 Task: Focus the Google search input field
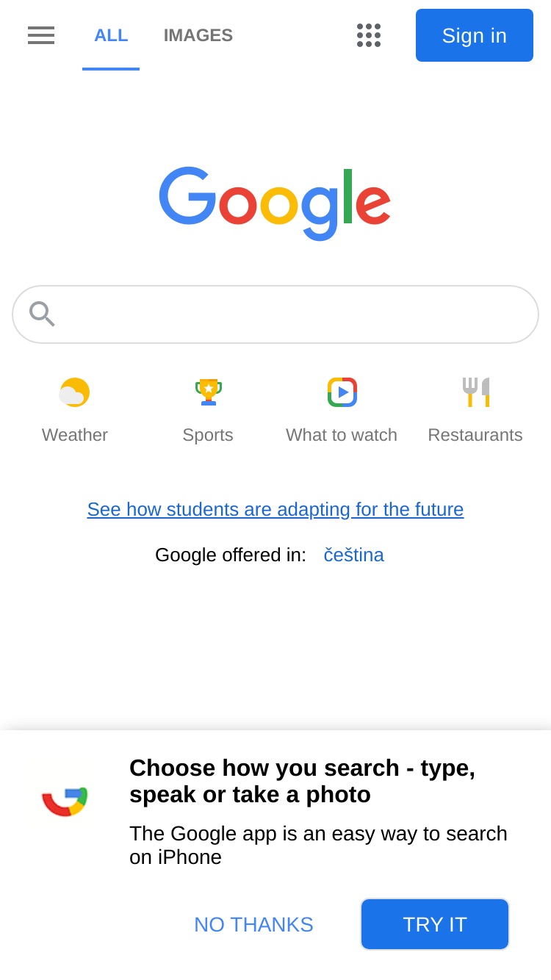pyautogui.click(x=275, y=314)
